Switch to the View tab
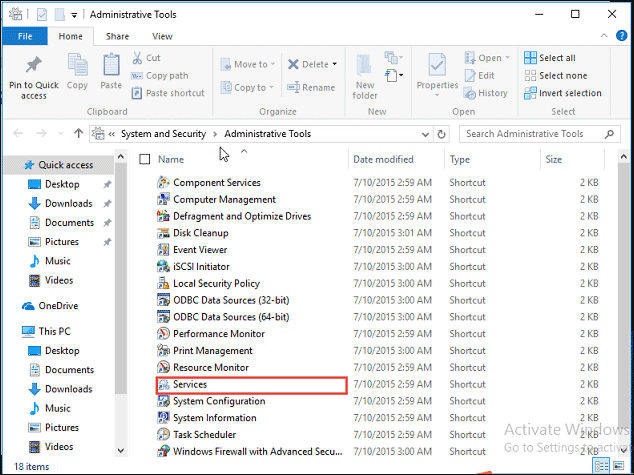This screenshot has width=634, height=475. pos(162,36)
